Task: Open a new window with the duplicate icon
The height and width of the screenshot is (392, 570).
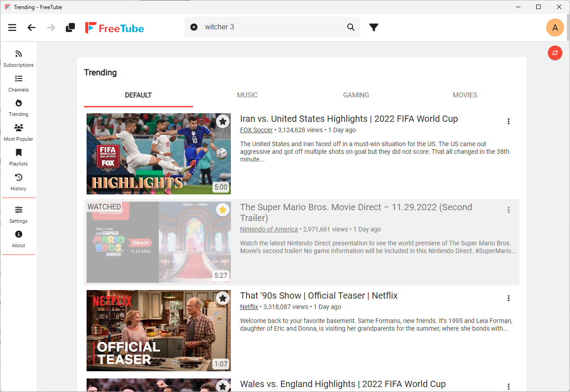Action: [70, 28]
